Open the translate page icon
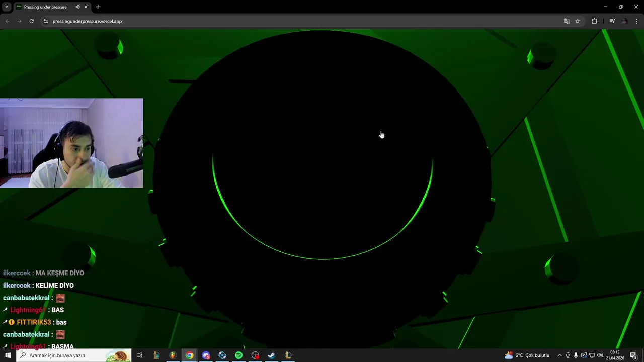This screenshot has width=644, height=362. pos(567,21)
